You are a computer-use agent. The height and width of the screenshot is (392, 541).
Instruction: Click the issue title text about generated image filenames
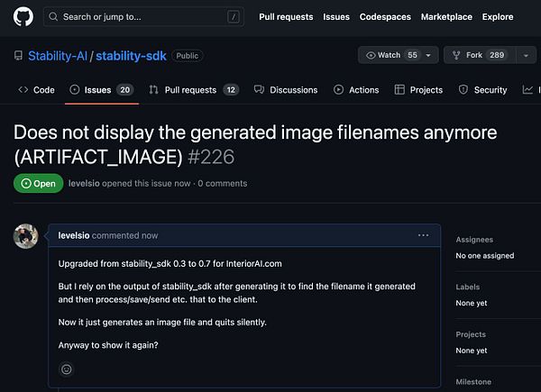click(x=255, y=144)
